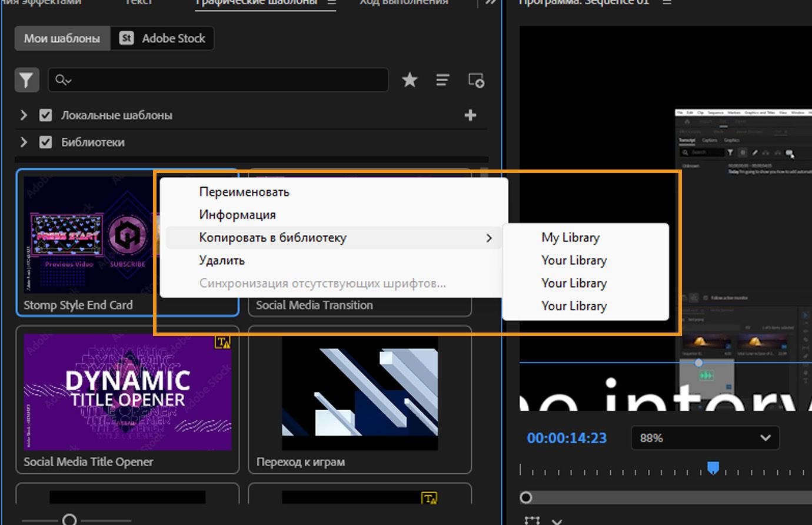Select the Переход к играм template
Image resolution: width=812 pixels, height=525 pixels.
[x=360, y=400]
